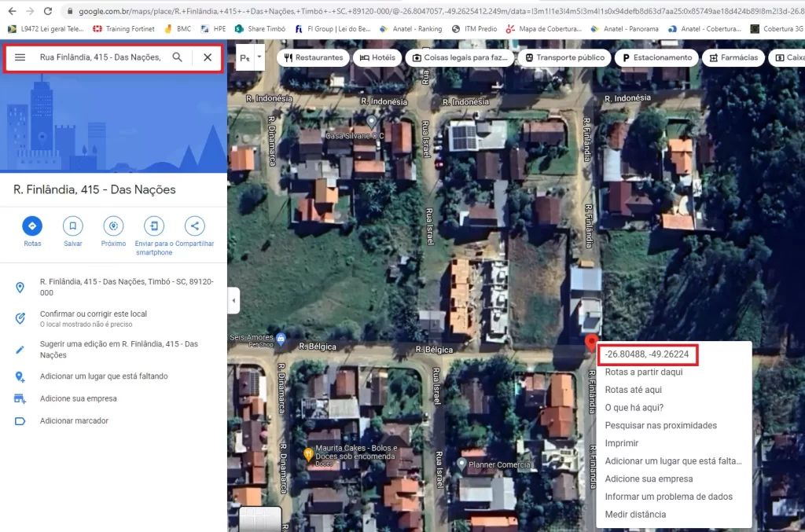Screen dimensions: 805x532
Task: Click the browser address bar URL
Action: tap(432, 11)
